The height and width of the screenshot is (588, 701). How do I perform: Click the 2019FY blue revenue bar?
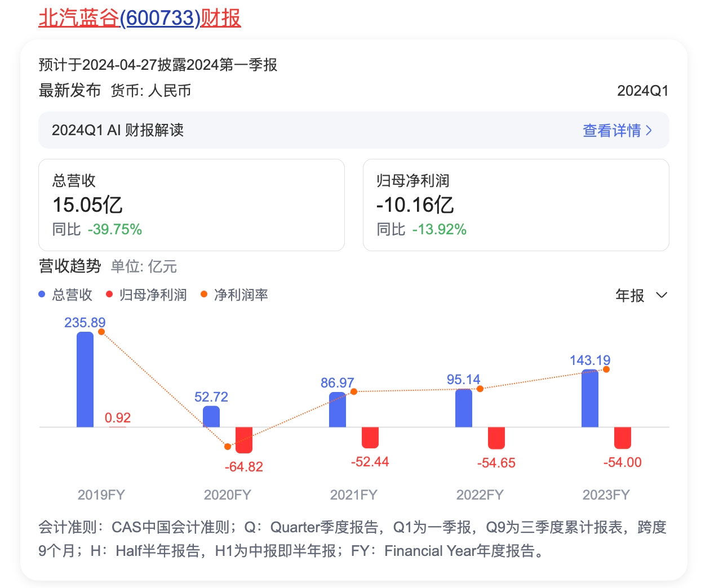(85, 380)
